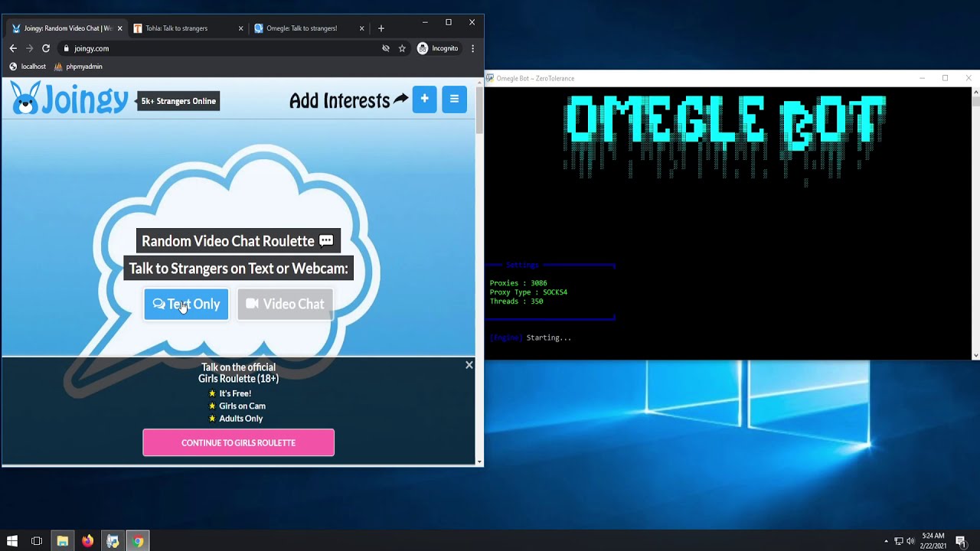The image size is (980, 551).
Task: Close the Omegle browser tab
Action: pos(361,28)
